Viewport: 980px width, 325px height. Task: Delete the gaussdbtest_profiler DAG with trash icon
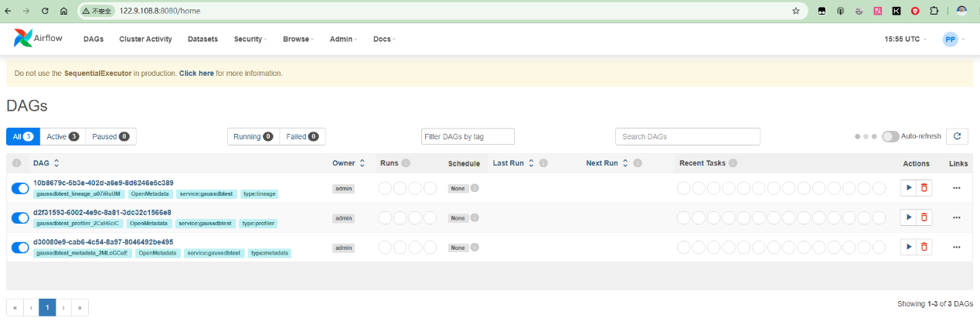[924, 217]
